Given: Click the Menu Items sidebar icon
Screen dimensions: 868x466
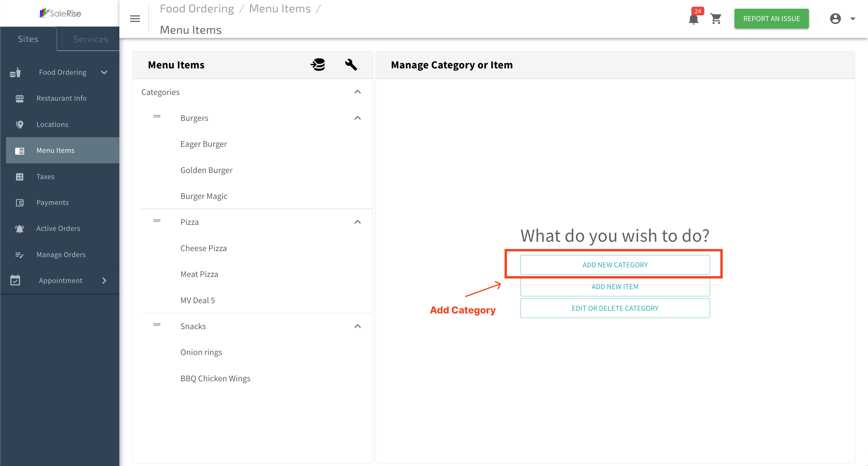Looking at the screenshot, I should [x=20, y=151].
